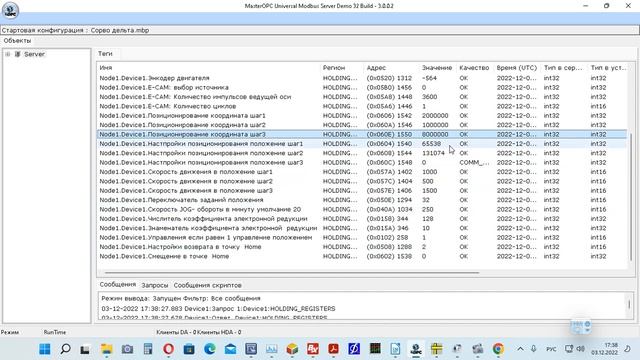Select row Позиционирование координата шаг2
This screenshot has height=360, width=640.
[x=362, y=125]
